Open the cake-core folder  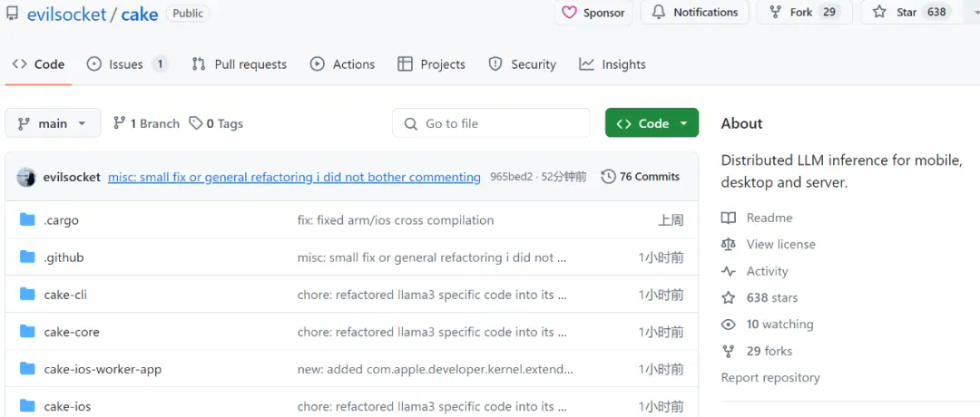tap(72, 332)
